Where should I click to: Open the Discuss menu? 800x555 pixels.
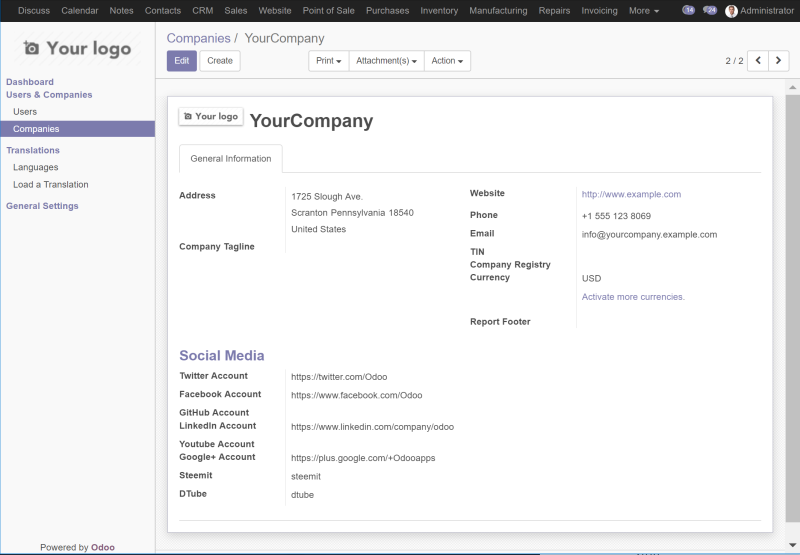click(x=34, y=11)
